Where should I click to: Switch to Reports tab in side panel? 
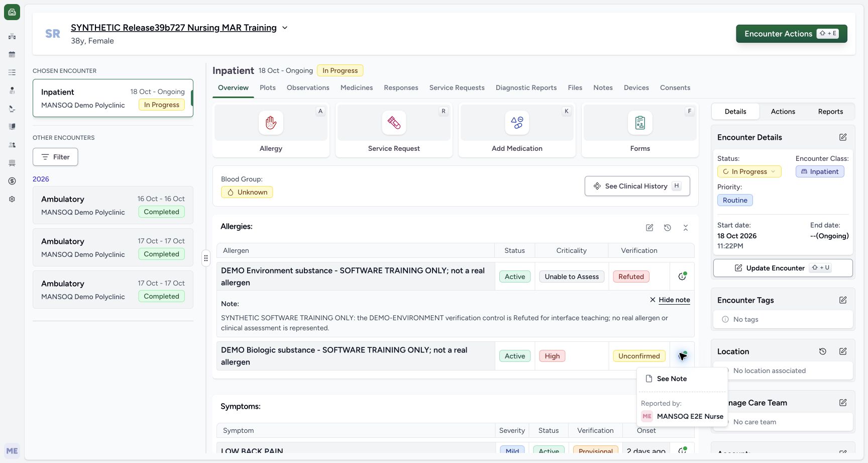[x=830, y=112]
